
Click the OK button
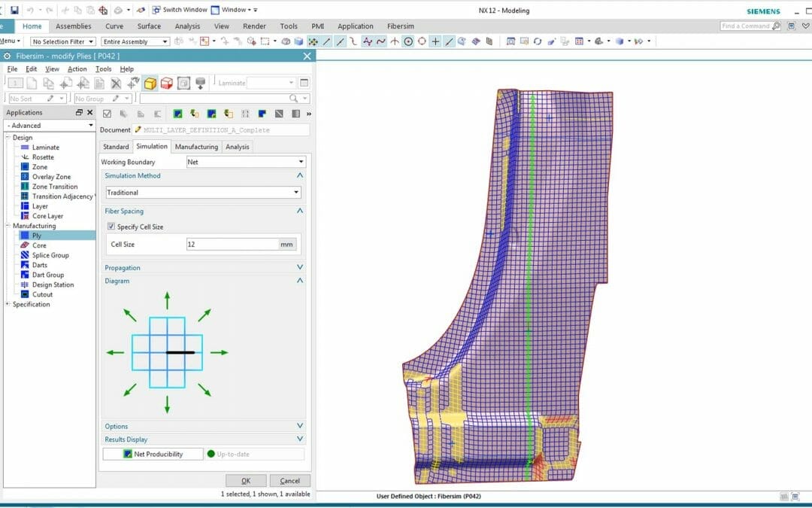[x=246, y=480]
